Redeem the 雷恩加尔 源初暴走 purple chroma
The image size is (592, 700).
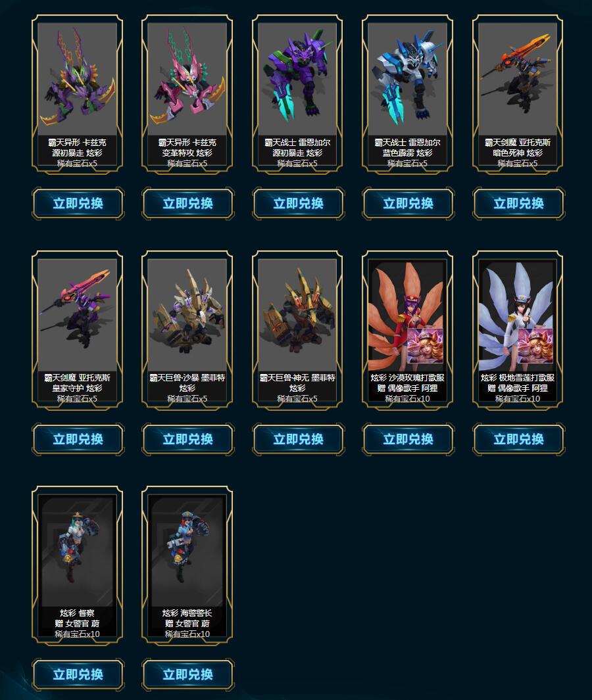[298, 204]
